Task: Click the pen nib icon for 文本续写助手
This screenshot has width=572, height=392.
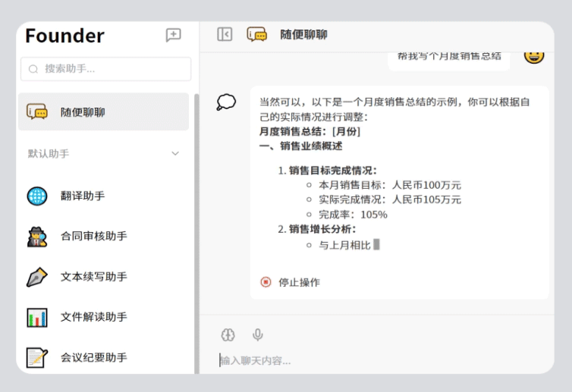Action: (37, 277)
